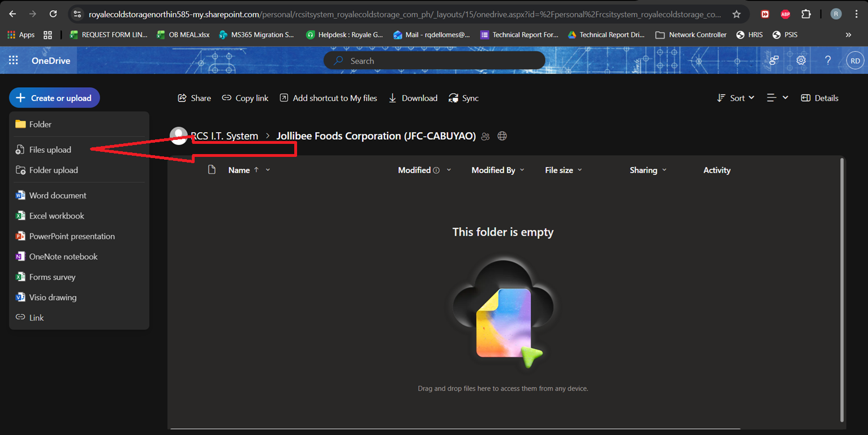Open the Modified column dropdown
The height and width of the screenshot is (435, 868).
(x=449, y=170)
